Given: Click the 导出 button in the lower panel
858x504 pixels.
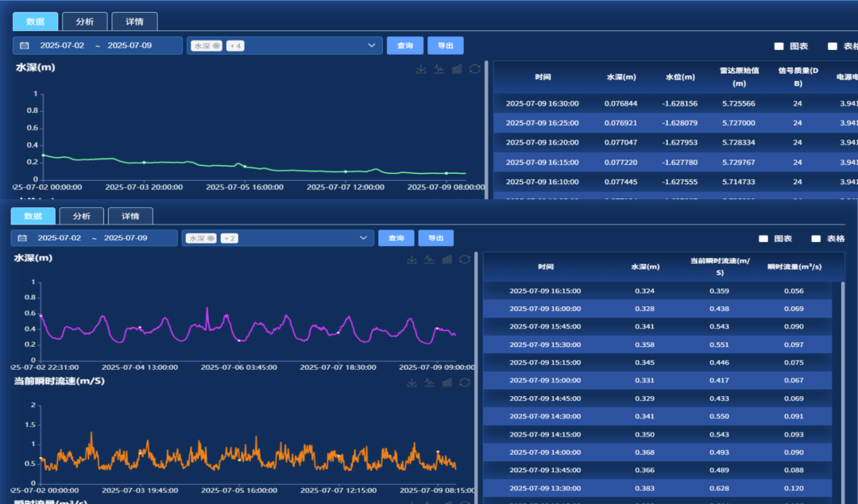Looking at the screenshot, I should pyautogui.click(x=435, y=238).
